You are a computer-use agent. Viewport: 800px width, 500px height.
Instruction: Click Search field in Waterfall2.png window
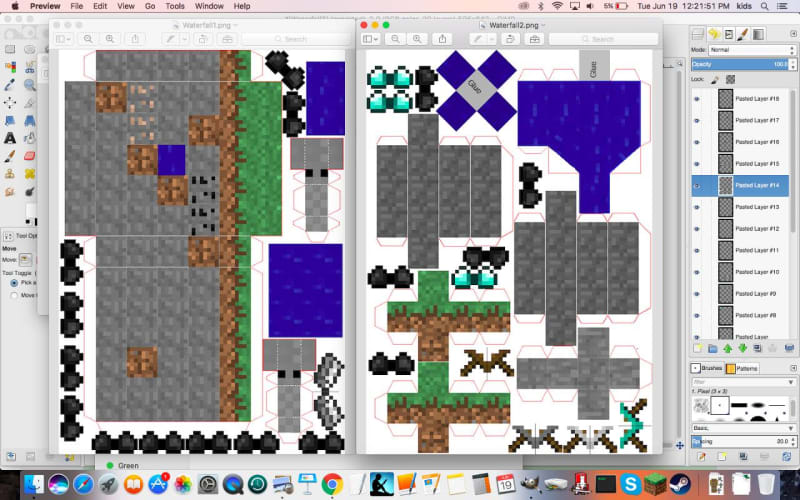pos(603,39)
